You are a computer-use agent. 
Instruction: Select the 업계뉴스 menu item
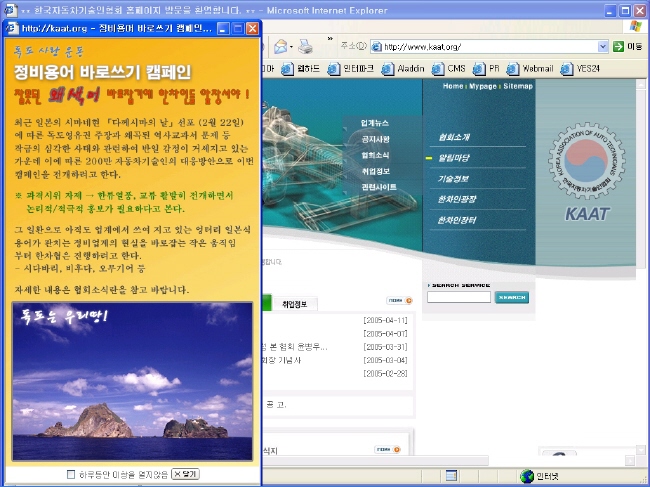[x=376, y=123]
